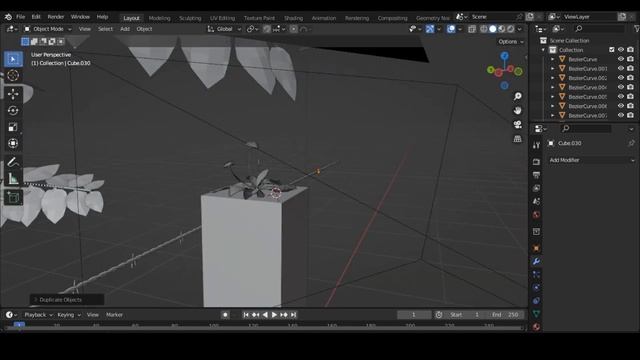Open the Render properties tab
Screen dimensions: 640x360
pyautogui.click(x=536, y=162)
